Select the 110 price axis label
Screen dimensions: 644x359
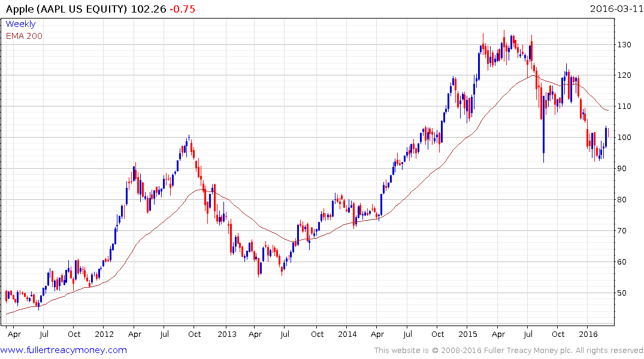tap(624, 107)
